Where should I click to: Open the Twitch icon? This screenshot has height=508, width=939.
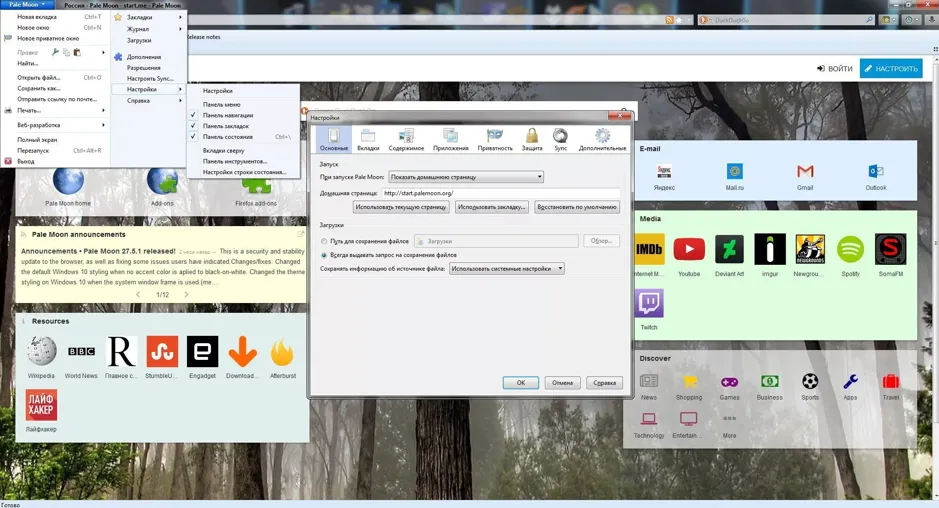pos(649,303)
